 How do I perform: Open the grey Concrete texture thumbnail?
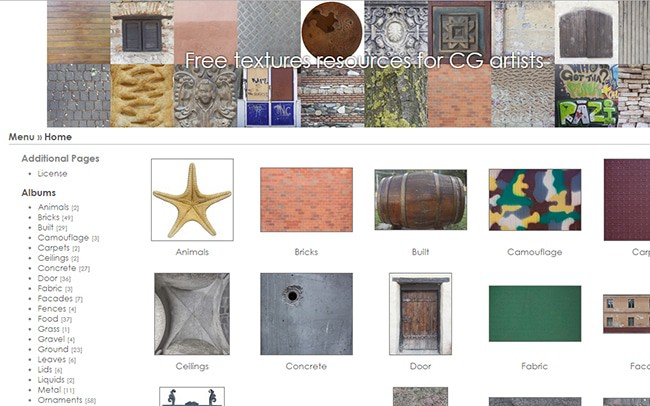[306, 314]
